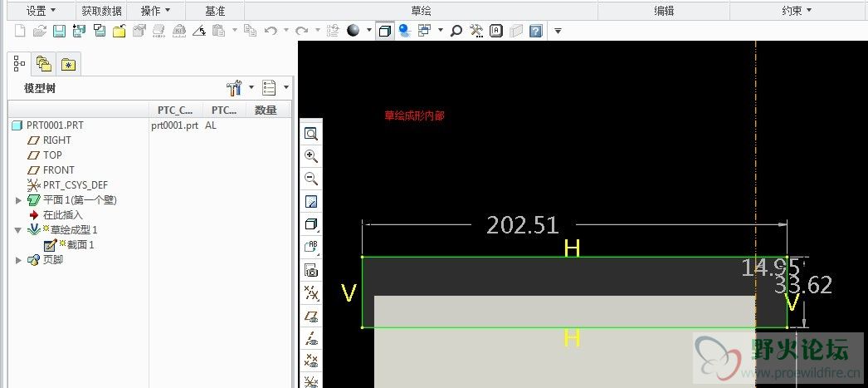The width and height of the screenshot is (868, 388).
Task: Select the 33.62 dimension value
Action: pyautogui.click(x=803, y=286)
